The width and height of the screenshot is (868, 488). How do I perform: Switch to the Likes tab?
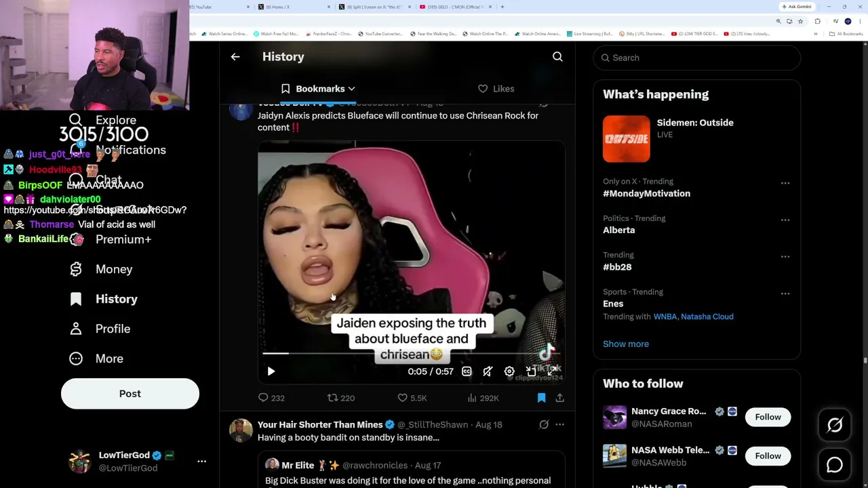(496, 89)
